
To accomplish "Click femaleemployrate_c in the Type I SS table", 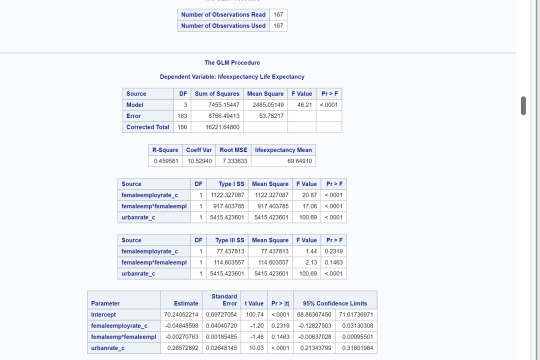I will point(149,195).
